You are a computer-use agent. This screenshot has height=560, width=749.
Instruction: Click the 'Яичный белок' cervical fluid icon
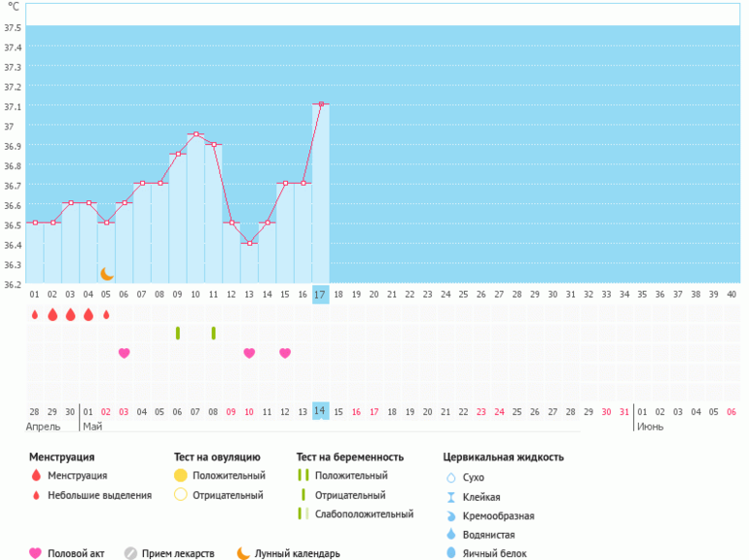(450, 553)
